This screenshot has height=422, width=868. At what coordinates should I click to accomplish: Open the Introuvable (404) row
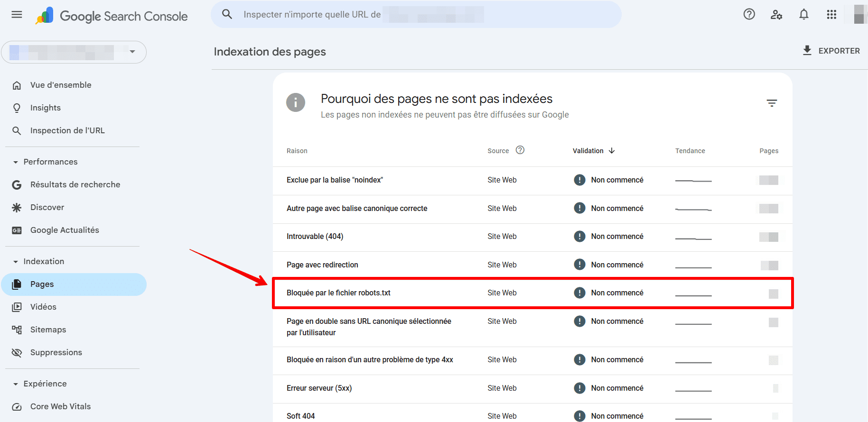pyautogui.click(x=532, y=237)
